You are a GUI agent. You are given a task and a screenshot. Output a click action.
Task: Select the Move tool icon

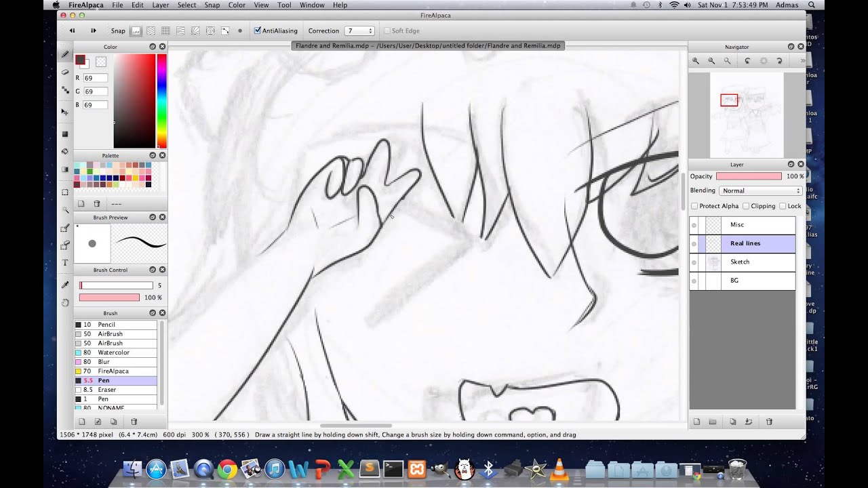click(65, 112)
